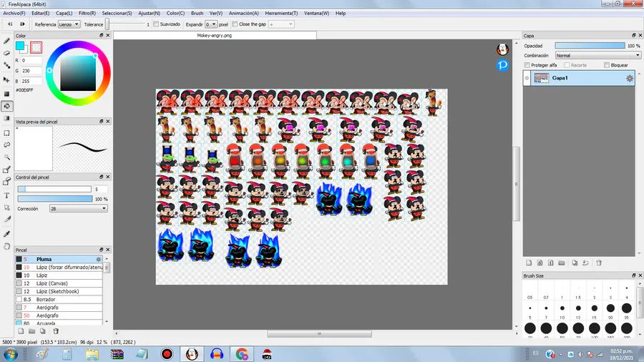The image size is (644, 362).
Task: Select the Lápiz (Canvas) brush
Action: pos(59,283)
